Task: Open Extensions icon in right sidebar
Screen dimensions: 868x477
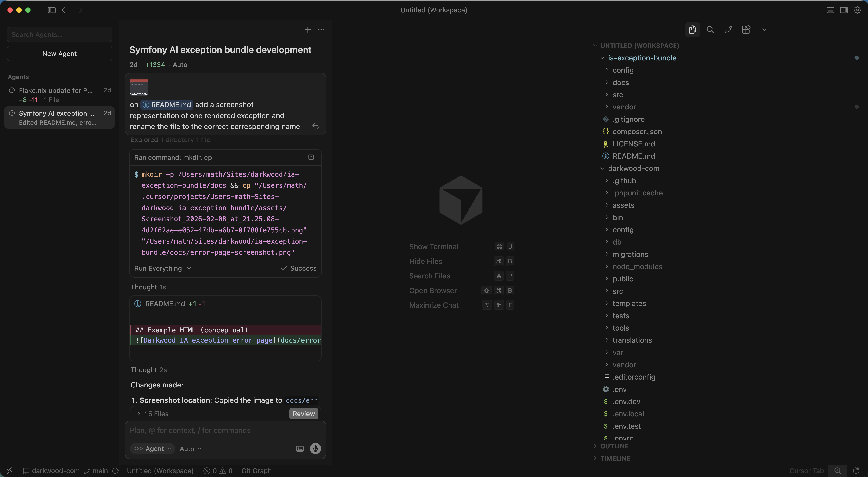Action: click(x=746, y=30)
